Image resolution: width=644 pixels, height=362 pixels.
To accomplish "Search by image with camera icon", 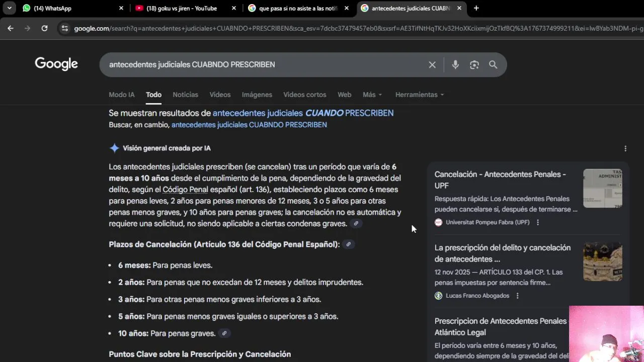I will point(474,64).
